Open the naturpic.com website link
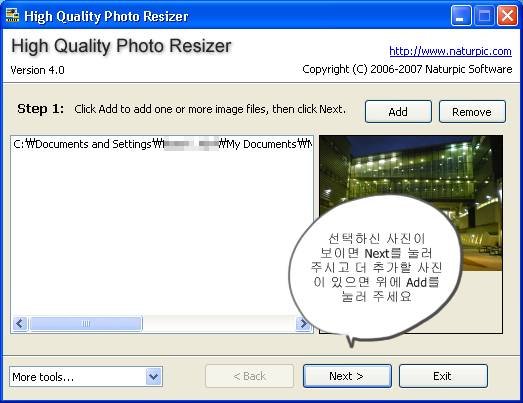Image resolution: width=523 pixels, height=403 pixels. pyautogui.click(x=450, y=51)
